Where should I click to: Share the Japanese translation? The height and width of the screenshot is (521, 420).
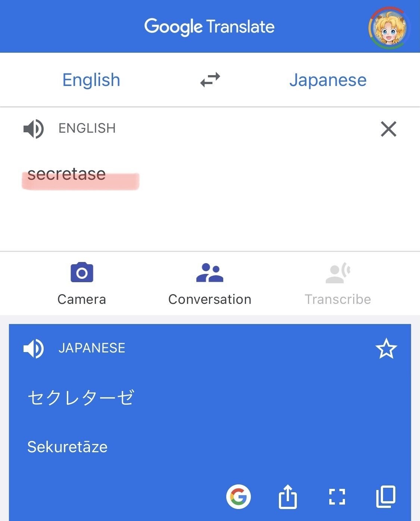point(288,497)
